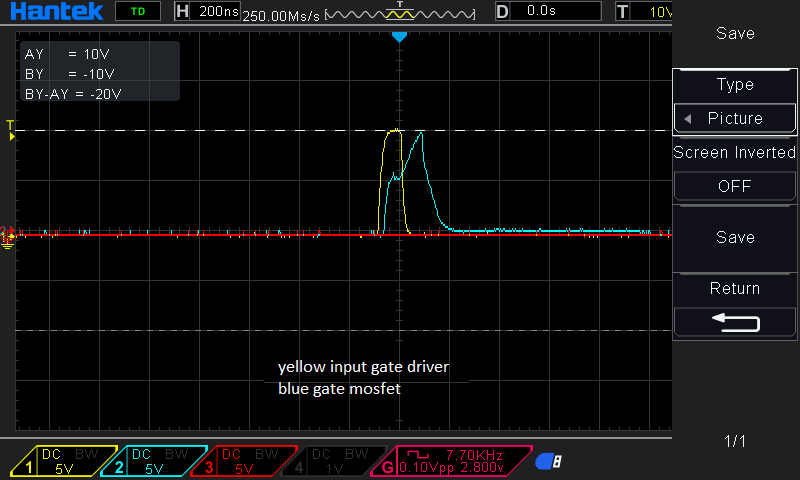
Task: Select channel 3 DC 5V tab
Action: coord(244,461)
